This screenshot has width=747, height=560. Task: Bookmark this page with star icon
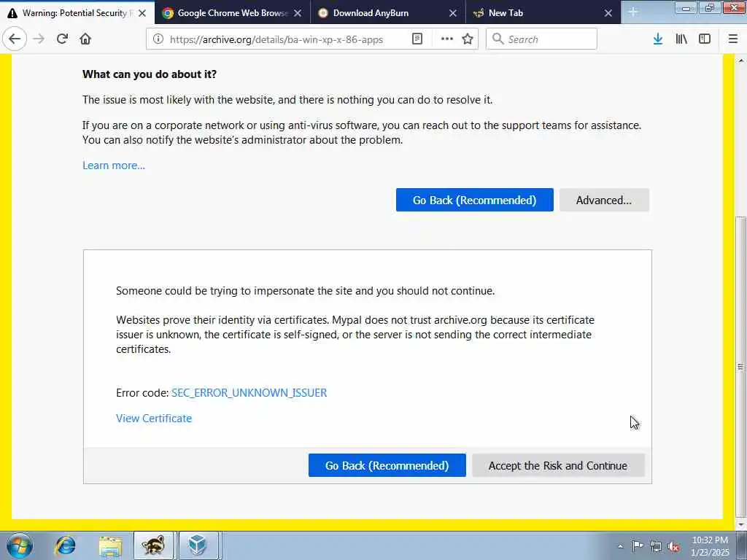coord(468,39)
